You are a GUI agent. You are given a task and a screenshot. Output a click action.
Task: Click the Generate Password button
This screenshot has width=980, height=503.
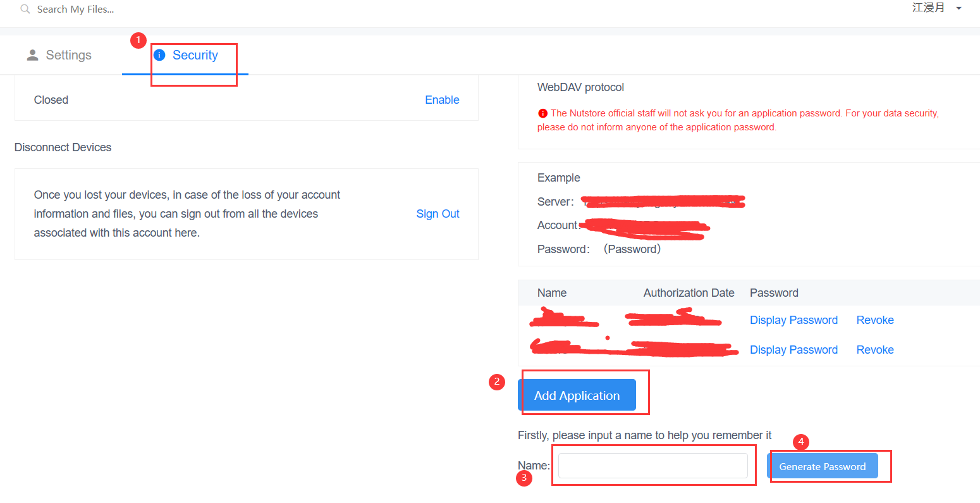pos(822,466)
